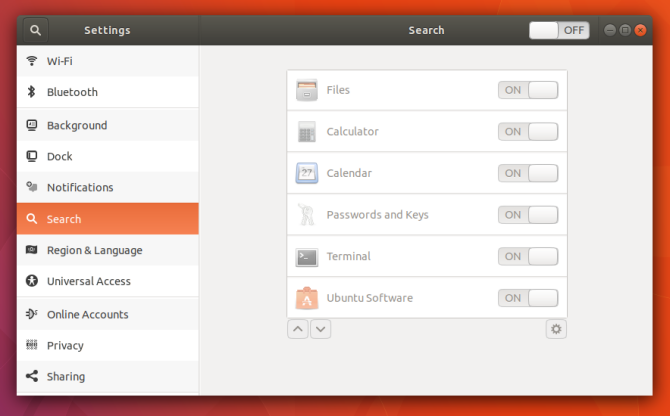Move selected item up with arrow
670x416 pixels.
298,329
